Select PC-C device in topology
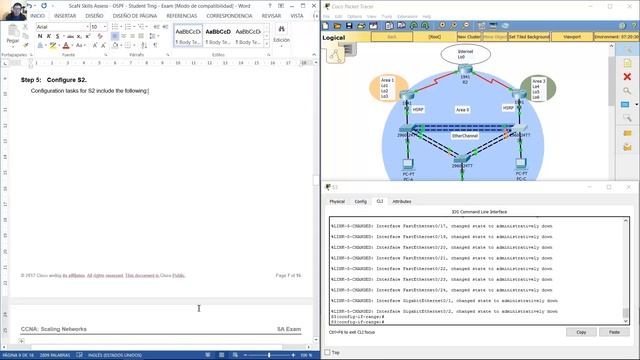 520,164
